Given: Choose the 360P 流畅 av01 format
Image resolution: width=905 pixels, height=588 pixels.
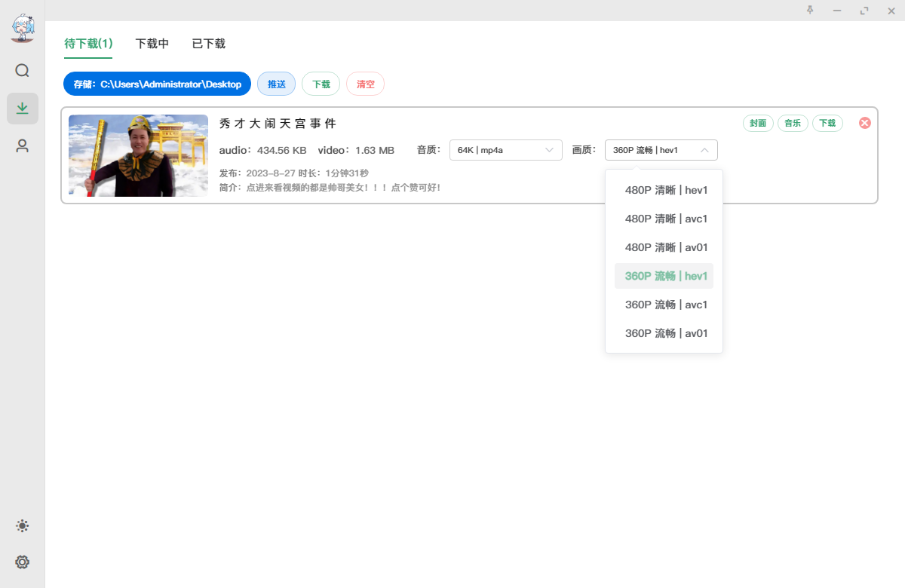Looking at the screenshot, I should [666, 332].
